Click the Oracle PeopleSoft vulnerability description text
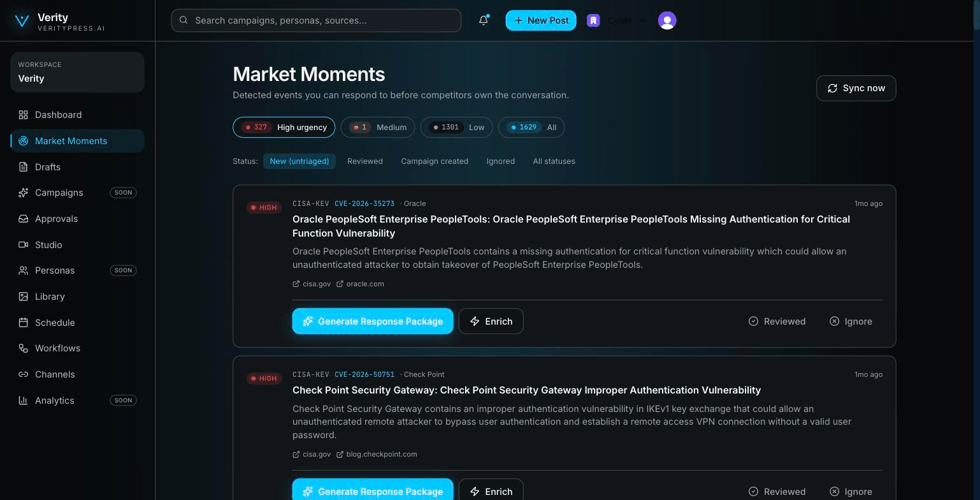The width and height of the screenshot is (980, 500). click(x=569, y=258)
